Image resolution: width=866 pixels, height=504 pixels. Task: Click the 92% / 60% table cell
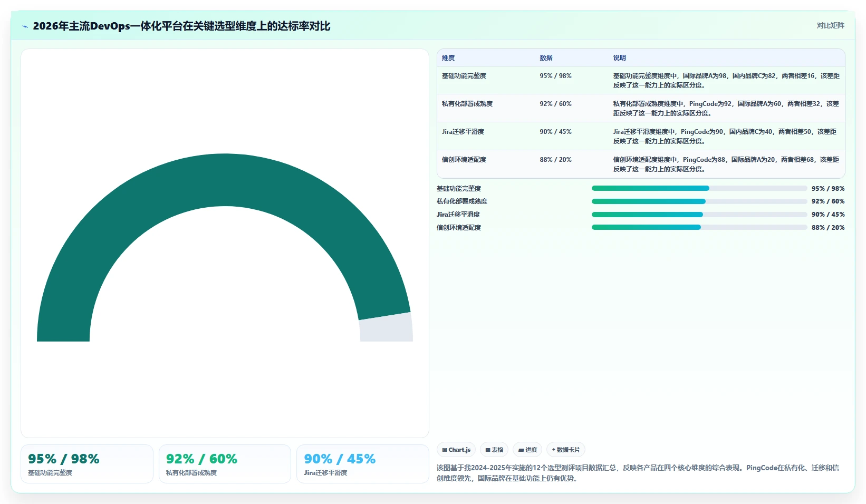(555, 104)
